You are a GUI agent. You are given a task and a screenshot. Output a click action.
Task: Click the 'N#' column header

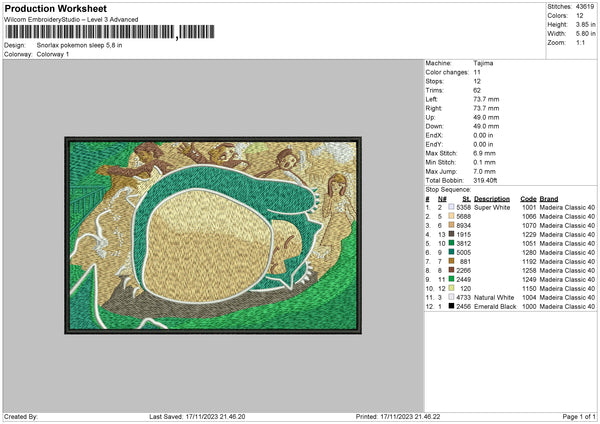coord(442,199)
